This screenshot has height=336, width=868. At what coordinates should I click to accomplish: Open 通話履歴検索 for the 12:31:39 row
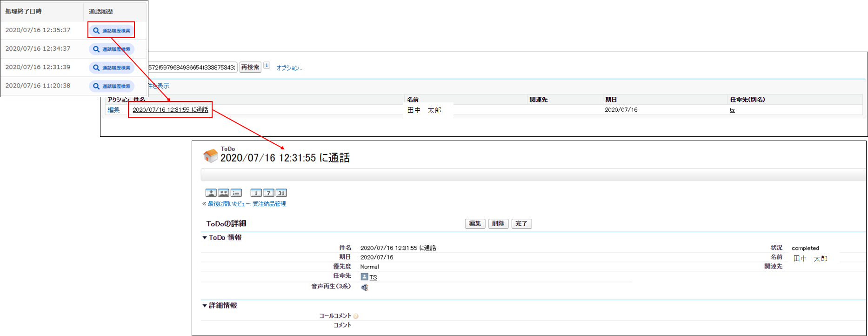[x=112, y=67]
